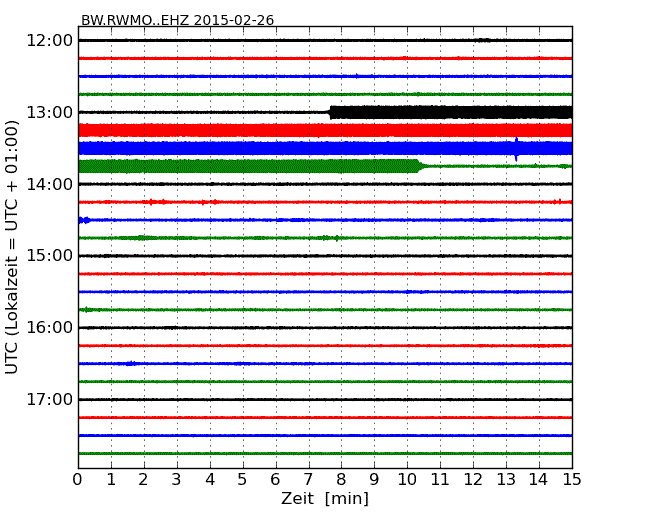Select the 12:00 time label
Viewport: 650px width, 520px height.
coord(49,41)
